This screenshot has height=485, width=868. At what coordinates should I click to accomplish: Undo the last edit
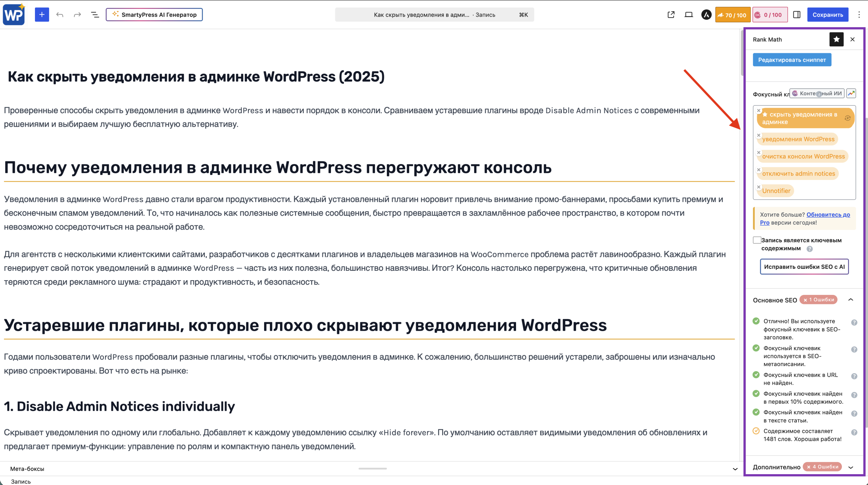point(60,15)
